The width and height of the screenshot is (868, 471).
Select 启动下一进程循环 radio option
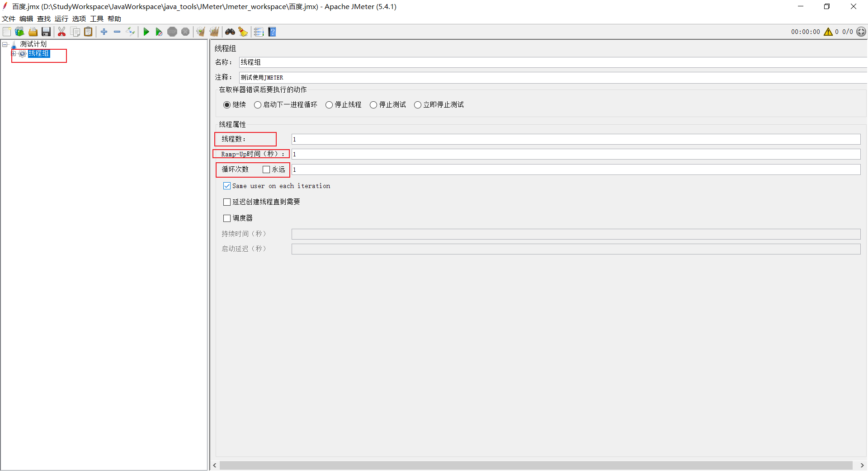pos(258,105)
